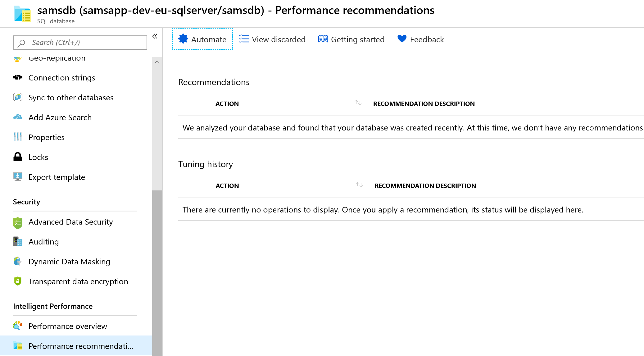Open Dynamic Data Masking menu item
The width and height of the screenshot is (644, 356).
[69, 262]
